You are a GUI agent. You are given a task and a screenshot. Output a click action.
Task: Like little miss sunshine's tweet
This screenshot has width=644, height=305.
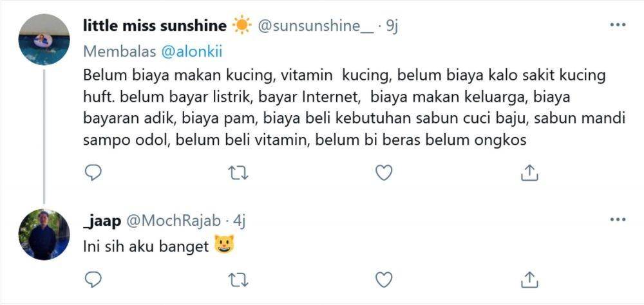[x=384, y=173]
